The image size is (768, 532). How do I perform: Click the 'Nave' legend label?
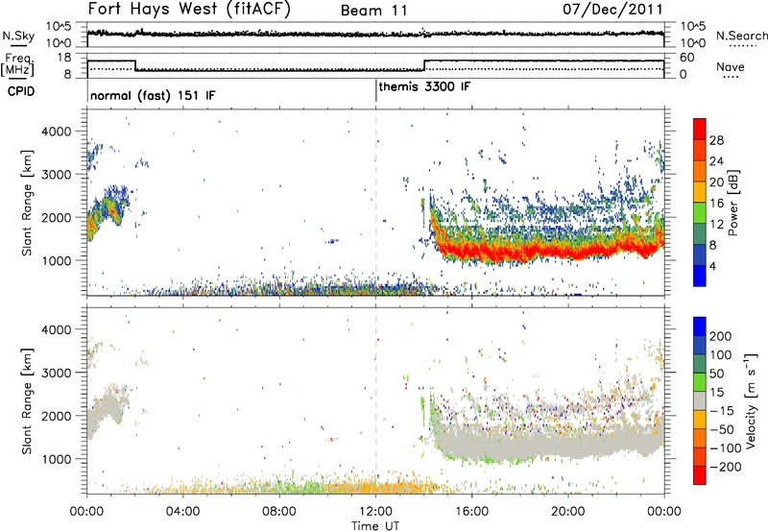[x=731, y=66]
